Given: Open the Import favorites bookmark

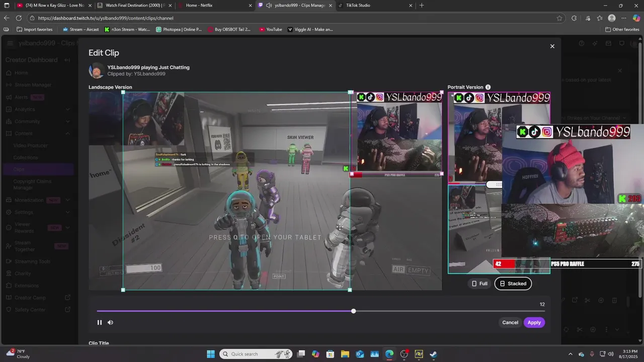Looking at the screenshot, I should click(x=34, y=30).
